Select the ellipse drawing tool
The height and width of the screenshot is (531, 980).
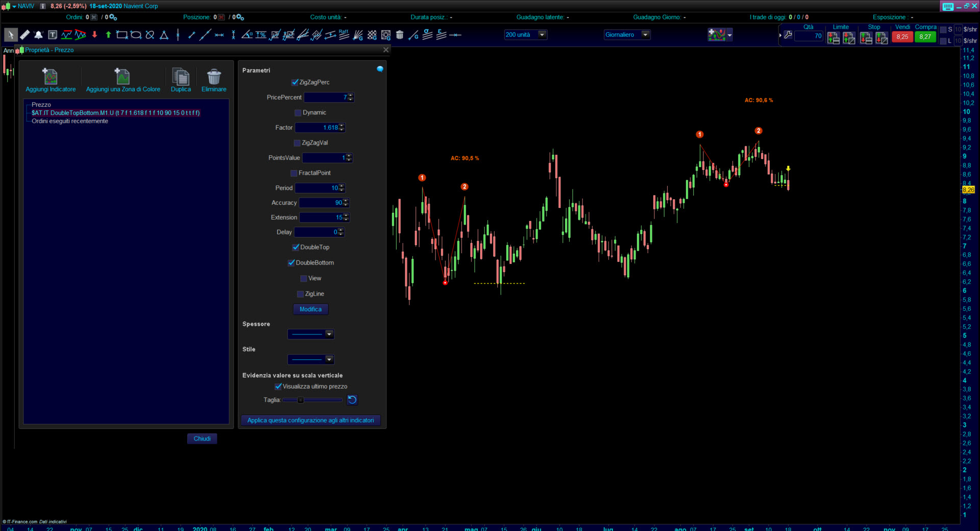tap(136, 35)
